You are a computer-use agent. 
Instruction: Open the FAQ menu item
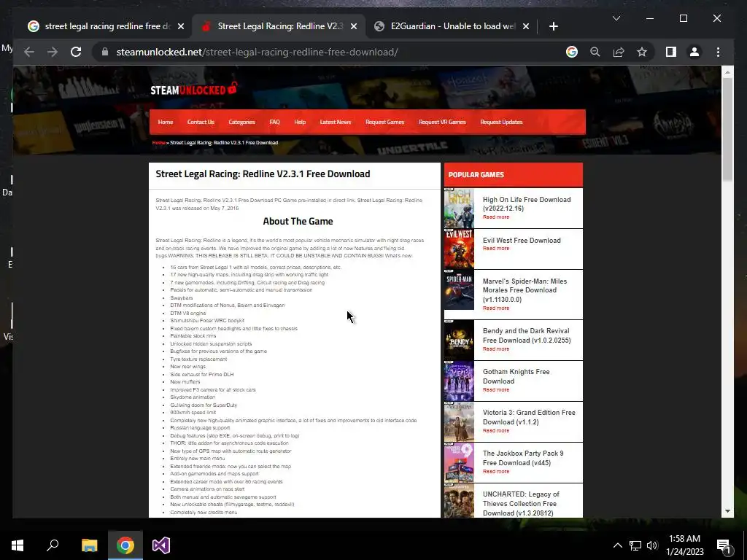point(274,122)
